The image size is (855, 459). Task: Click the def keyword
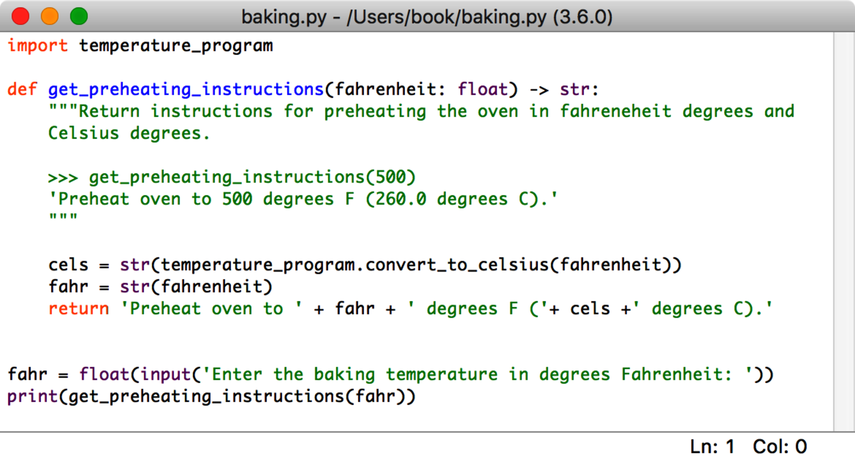[x=22, y=89]
